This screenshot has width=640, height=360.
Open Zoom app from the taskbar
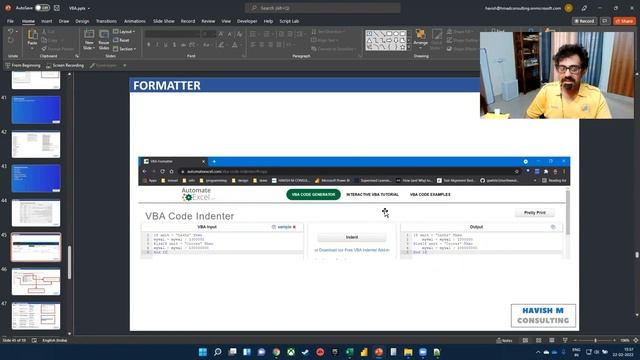423,352
